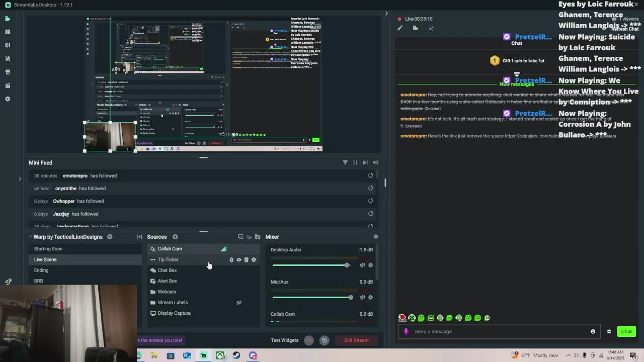Expand the collapsed left panel arrow
Screen dimensions: 644x362
click(x=20, y=178)
